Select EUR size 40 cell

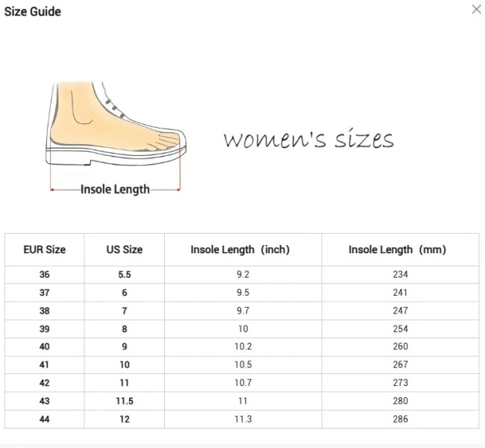(45, 346)
